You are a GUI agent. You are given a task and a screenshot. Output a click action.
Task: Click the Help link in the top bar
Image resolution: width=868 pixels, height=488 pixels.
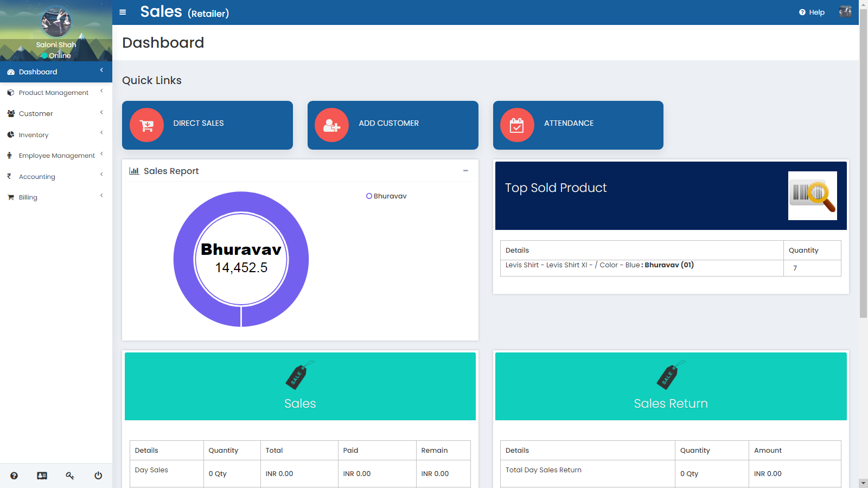point(812,12)
